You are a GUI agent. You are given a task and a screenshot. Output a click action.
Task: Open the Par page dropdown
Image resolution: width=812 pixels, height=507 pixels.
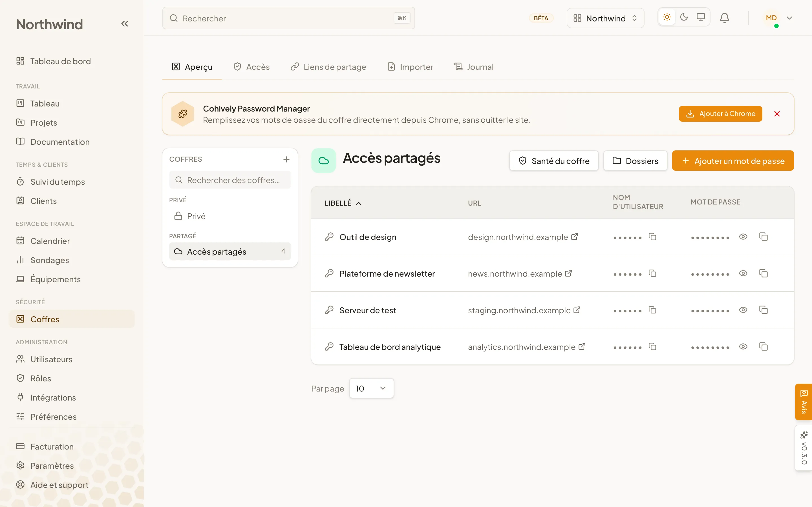point(371,388)
